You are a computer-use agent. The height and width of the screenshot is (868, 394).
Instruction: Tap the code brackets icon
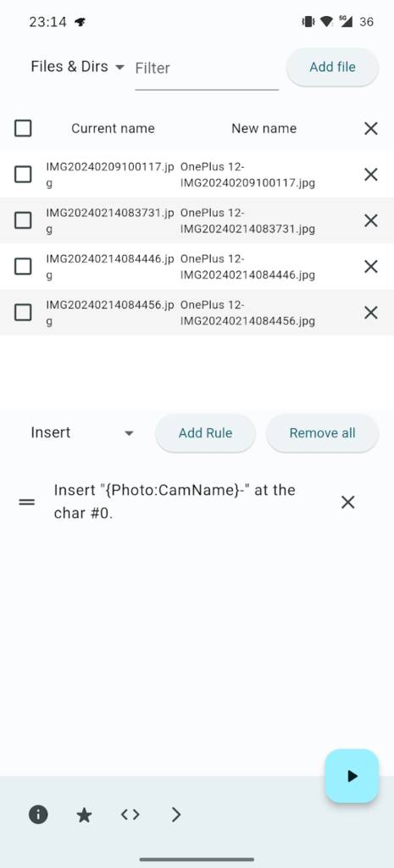click(130, 815)
